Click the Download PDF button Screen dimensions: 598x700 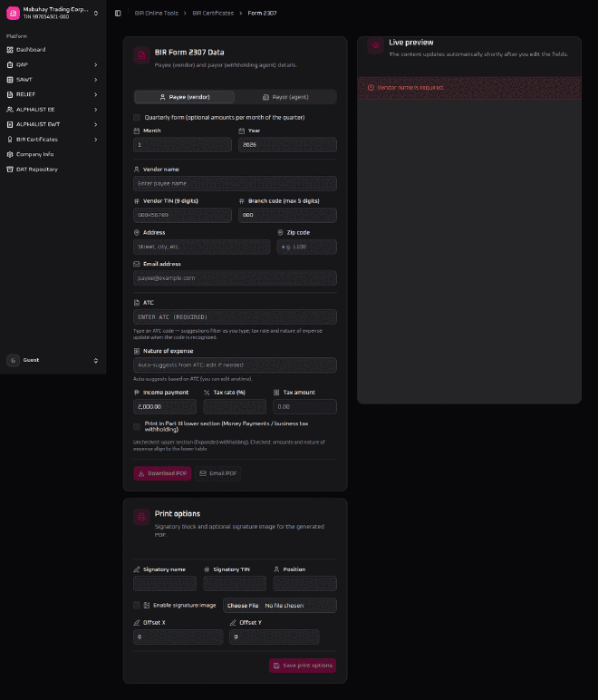point(162,473)
